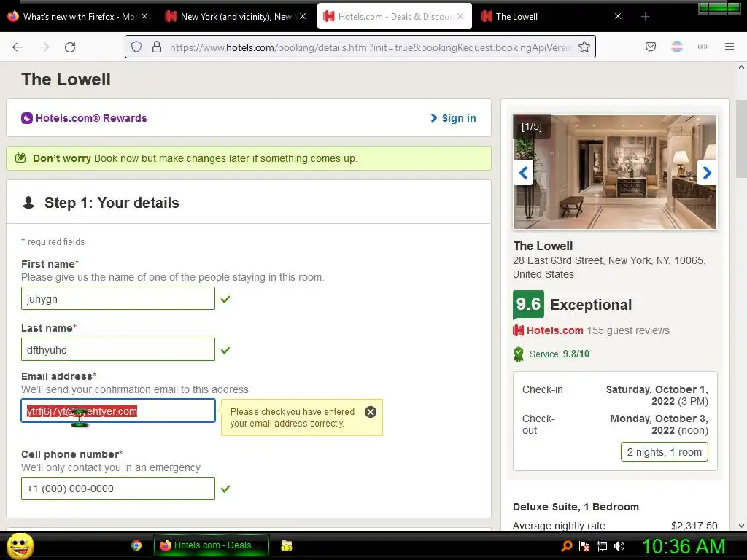Open Firefox account avatar menu

(676, 47)
